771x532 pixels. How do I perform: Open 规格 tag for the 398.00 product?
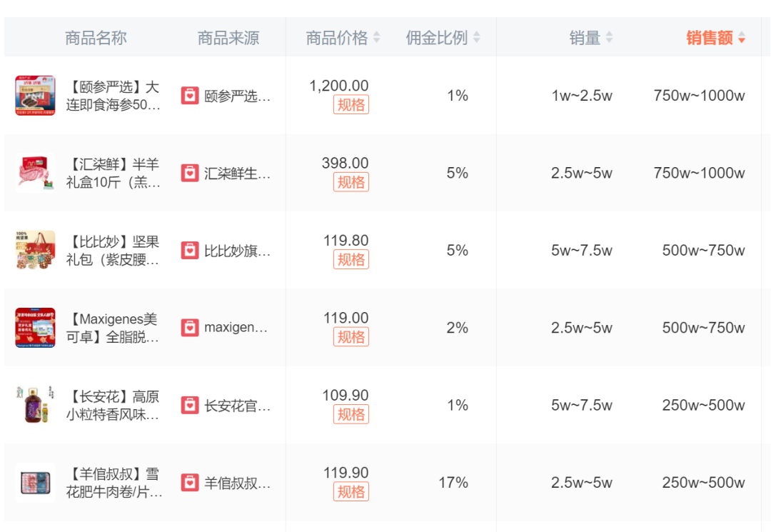351,182
